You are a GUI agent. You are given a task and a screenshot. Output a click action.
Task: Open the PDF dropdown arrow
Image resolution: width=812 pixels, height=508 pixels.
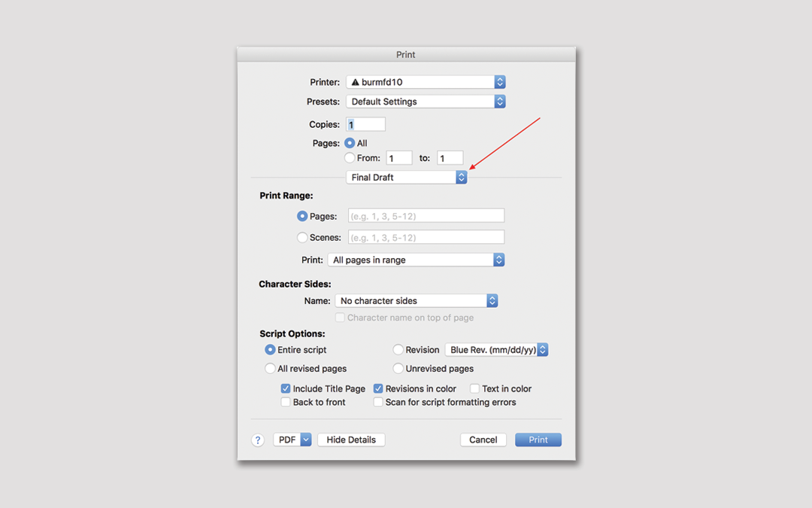[305, 440]
